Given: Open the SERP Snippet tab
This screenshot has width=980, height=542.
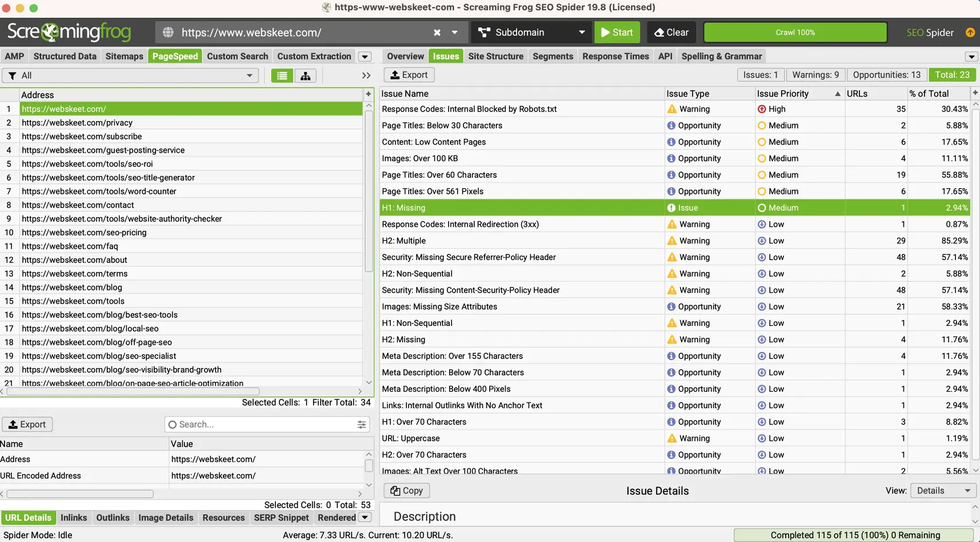Looking at the screenshot, I should 281,517.
